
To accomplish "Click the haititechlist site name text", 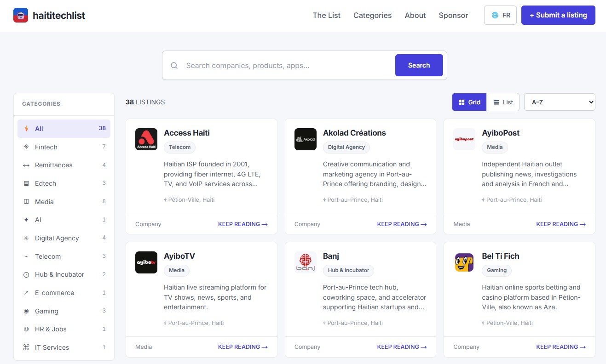I will [59, 15].
